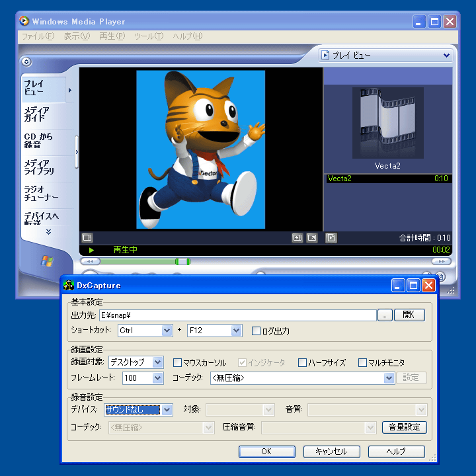Select Media Guide (メディアガイド) tab
Screen dimensions: 476x476
click(x=44, y=114)
